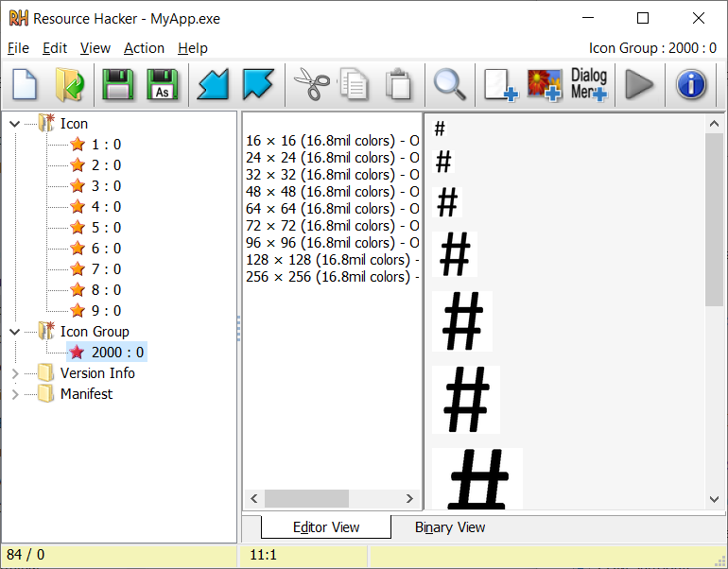Click the grey play/compile arrow icon
This screenshot has width=728, height=569.
[x=639, y=84]
